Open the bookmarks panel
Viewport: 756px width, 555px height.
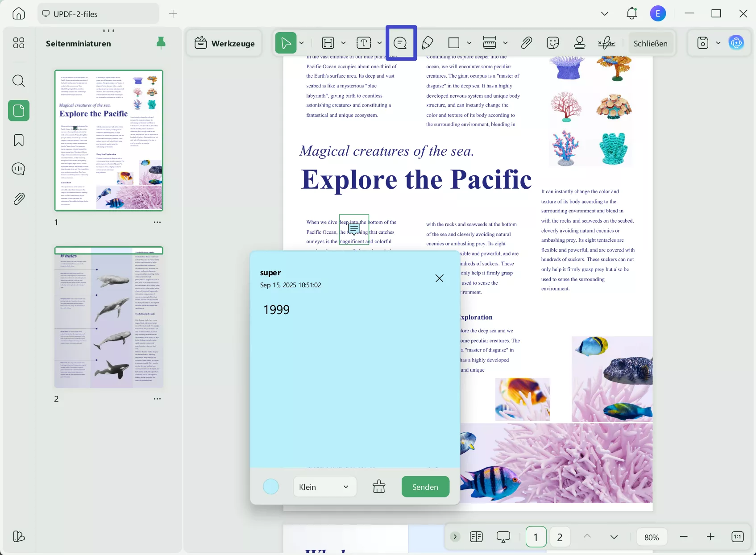tap(18, 140)
